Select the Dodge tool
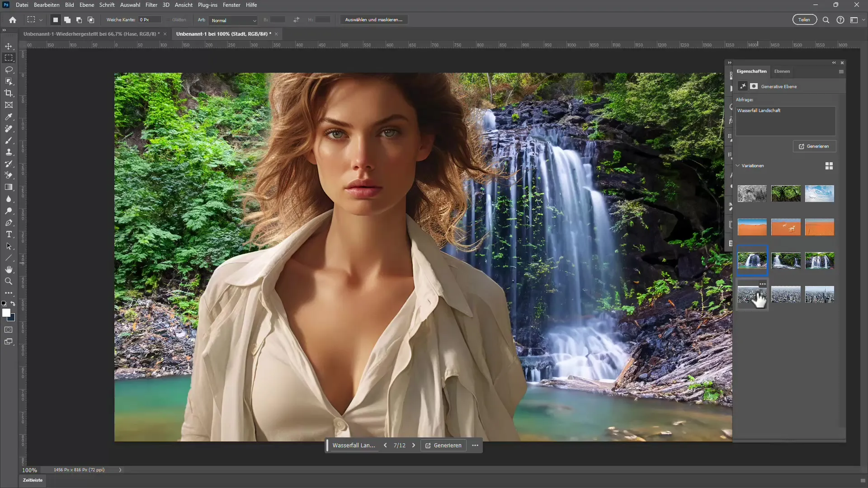Viewport: 868px width, 488px height. (9, 211)
